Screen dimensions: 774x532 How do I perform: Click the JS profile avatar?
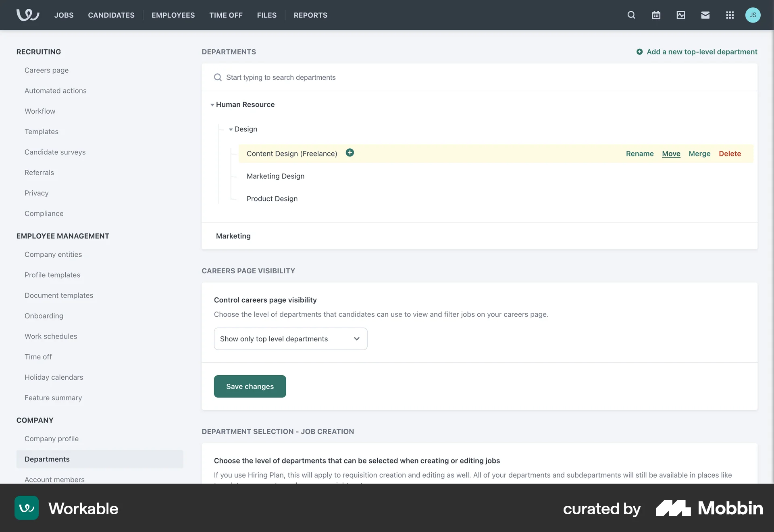click(x=753, y=15)
